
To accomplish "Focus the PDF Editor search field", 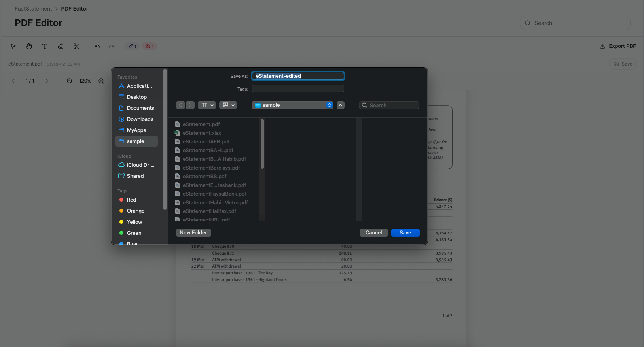I will 575,23.
